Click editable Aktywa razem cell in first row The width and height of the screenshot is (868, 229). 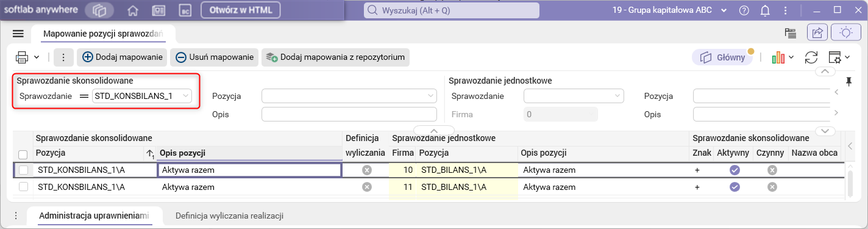249,170
